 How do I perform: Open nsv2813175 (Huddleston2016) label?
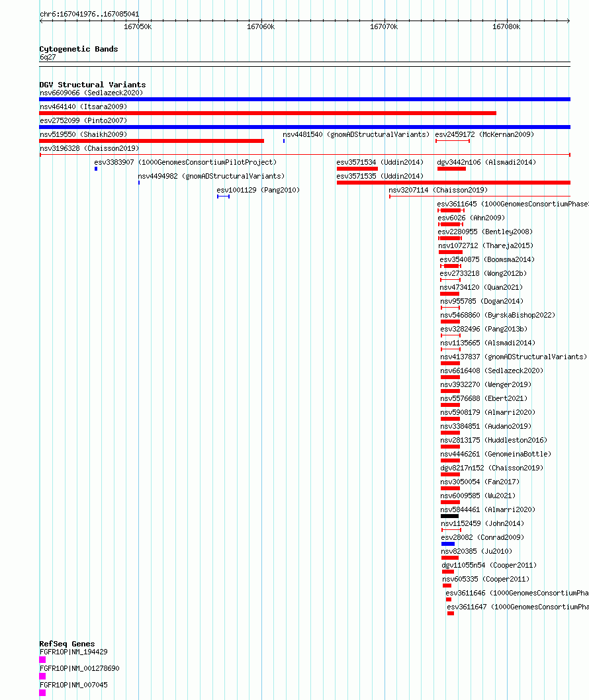(x=494, y=440)
